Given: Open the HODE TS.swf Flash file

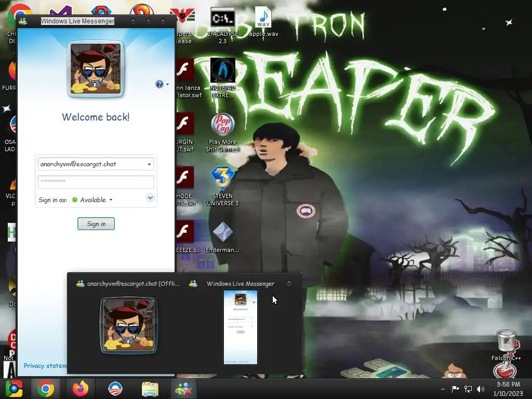Looking at the screenshot, I should [185, 187].
